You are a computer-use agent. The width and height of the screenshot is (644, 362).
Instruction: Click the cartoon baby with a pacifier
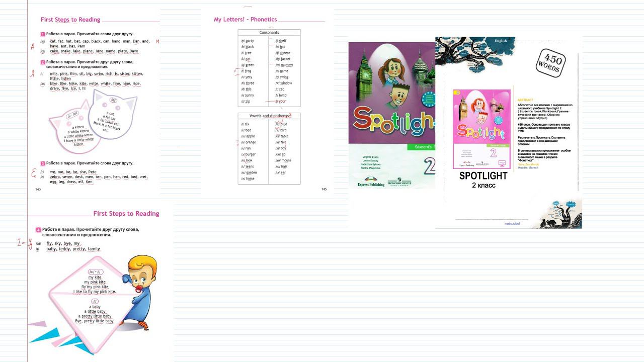pos(138,292)
